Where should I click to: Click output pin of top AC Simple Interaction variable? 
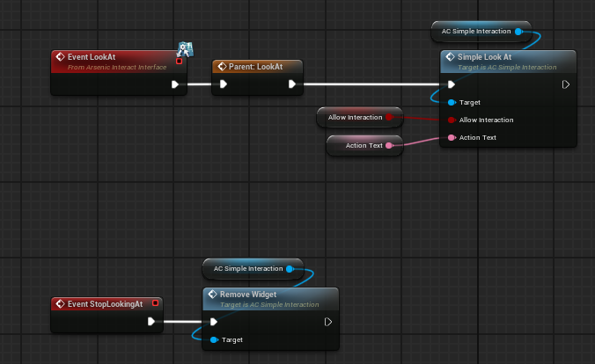tap(518, 32)
